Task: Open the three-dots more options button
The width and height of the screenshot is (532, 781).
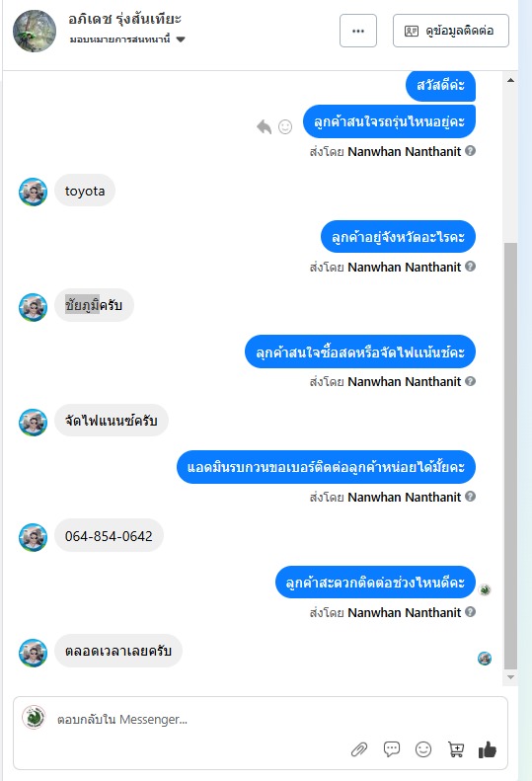Action: point(358,31)
